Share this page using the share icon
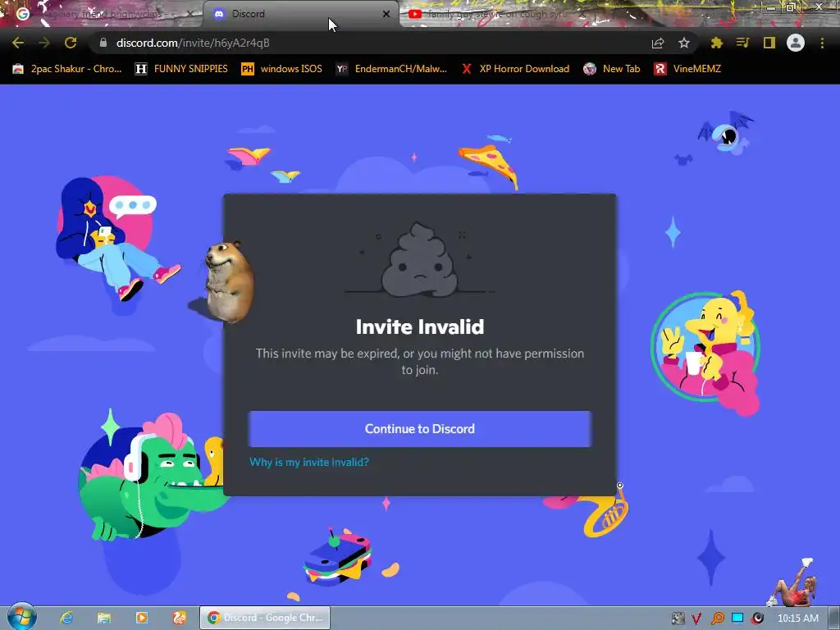The image size is (840, 630). tap(657, 43)
